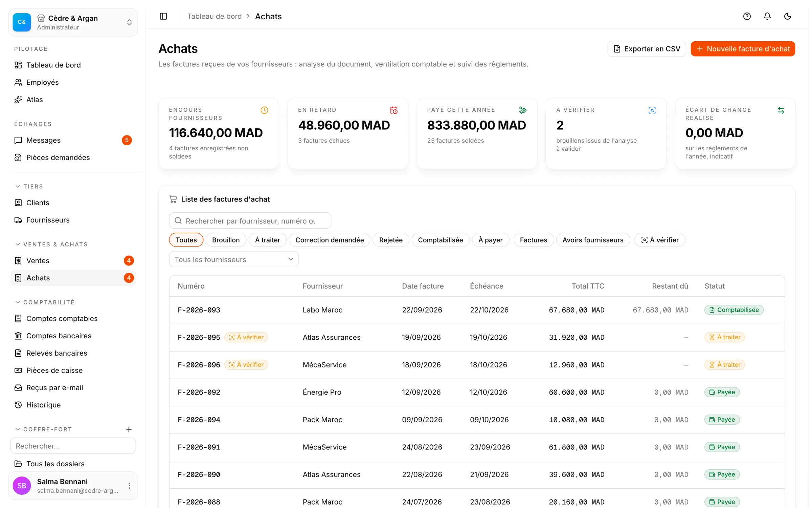Open Salma Bennani user options menu
This screenshot has height=508, width=812.
(x=129, y=486)
